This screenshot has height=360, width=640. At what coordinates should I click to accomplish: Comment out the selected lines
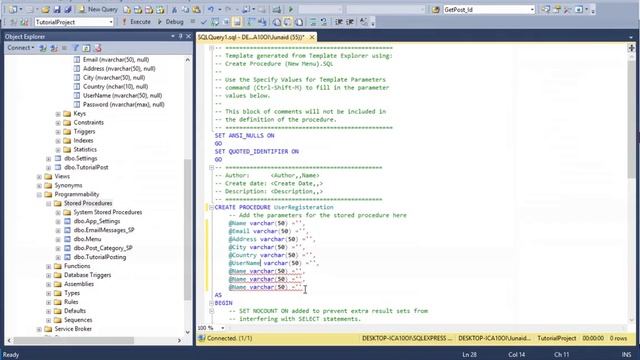(x=312, y=22)
